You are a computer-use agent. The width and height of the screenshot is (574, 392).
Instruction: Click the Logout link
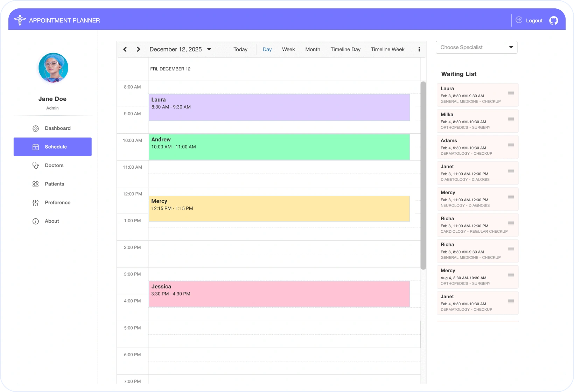click(x=534, y=20)
